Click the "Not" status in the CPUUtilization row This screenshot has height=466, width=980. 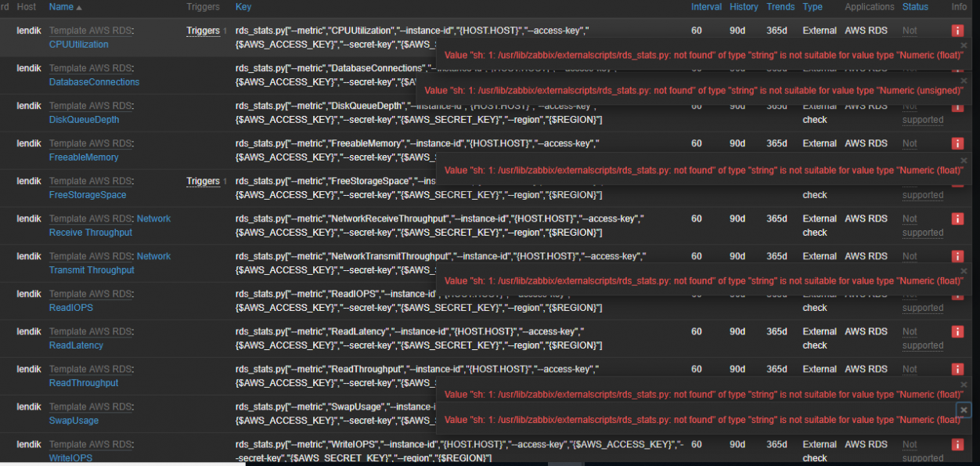coord(910,31)
